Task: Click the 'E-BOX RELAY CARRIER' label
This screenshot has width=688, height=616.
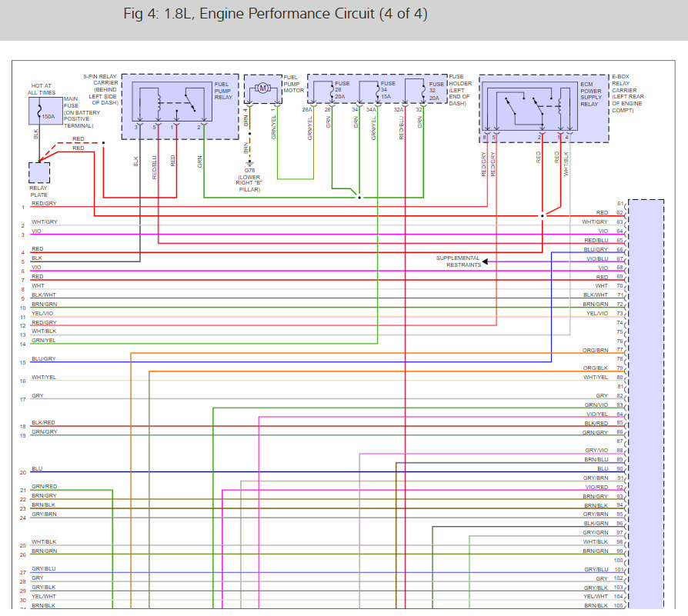Action: [628, 93]
